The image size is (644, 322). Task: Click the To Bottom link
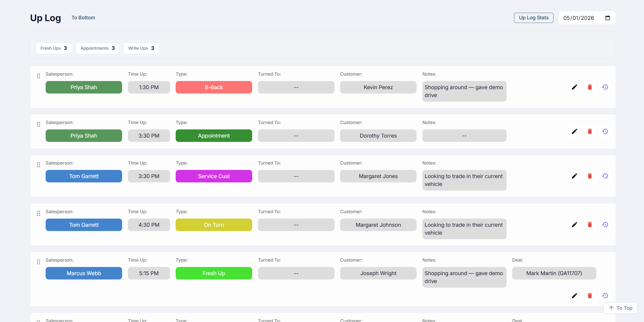point(83,18)
